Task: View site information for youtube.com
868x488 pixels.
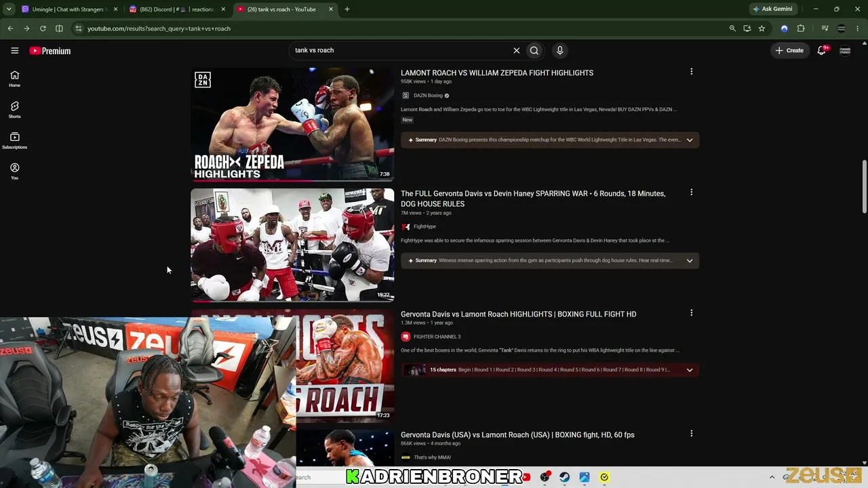Action: click(x=78, y=28)
